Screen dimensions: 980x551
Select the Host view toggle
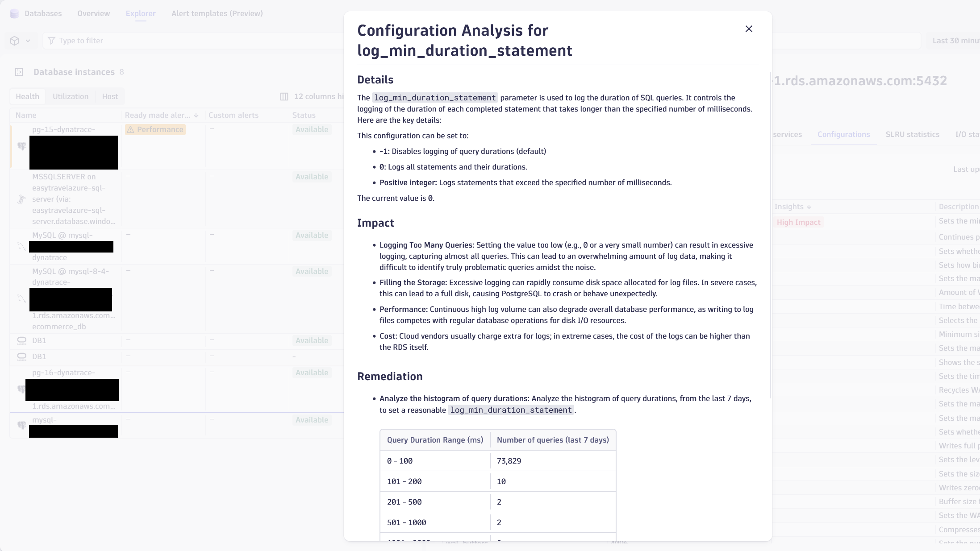coord(110,96)
